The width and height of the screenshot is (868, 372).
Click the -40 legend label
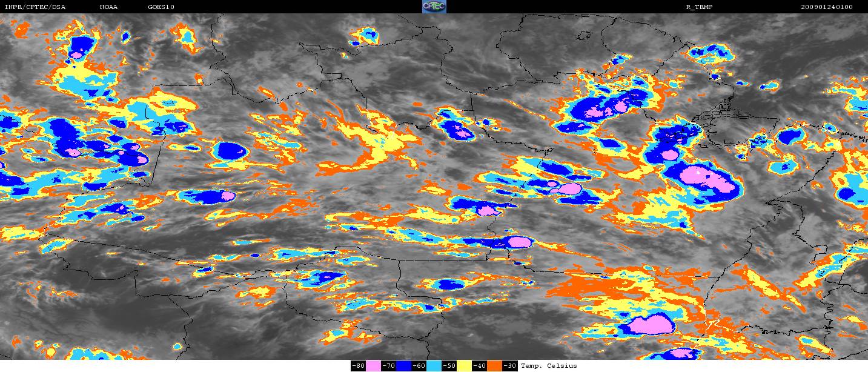(479, 366)
